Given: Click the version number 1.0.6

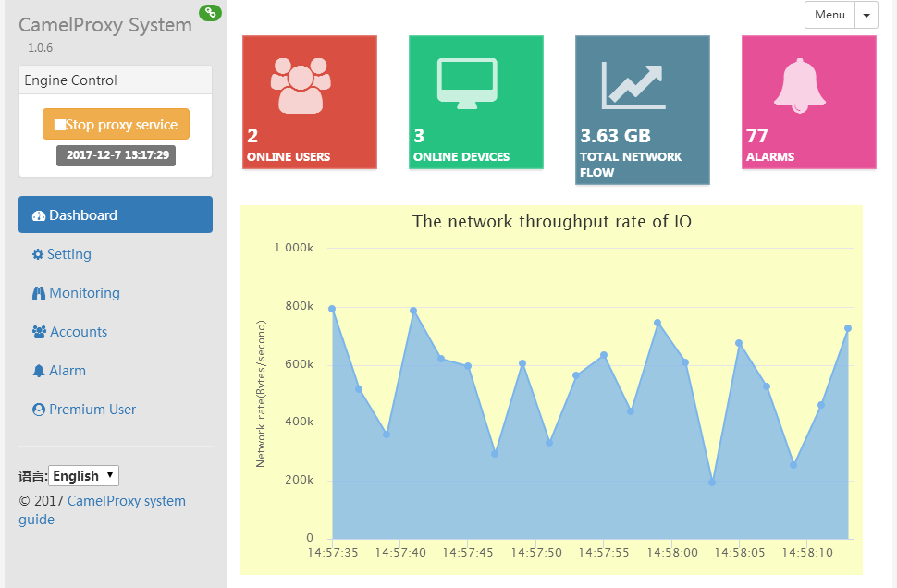Looking at the screenshot, I should (x=40, y=48).
